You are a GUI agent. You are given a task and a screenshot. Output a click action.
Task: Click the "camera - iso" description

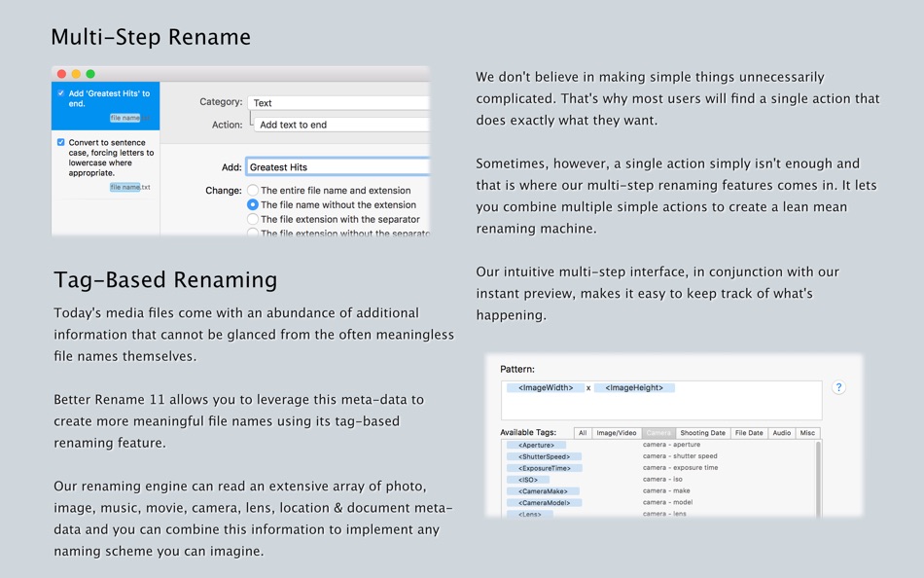(662, 479)
